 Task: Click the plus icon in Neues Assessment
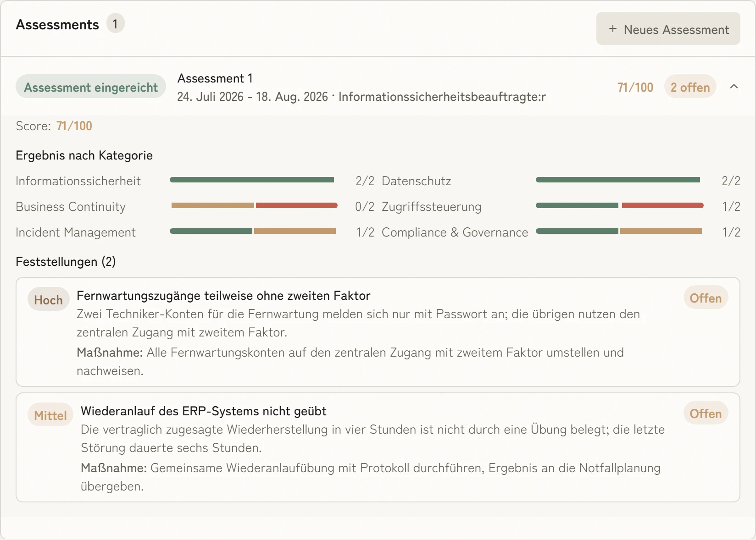pos(612,29)
